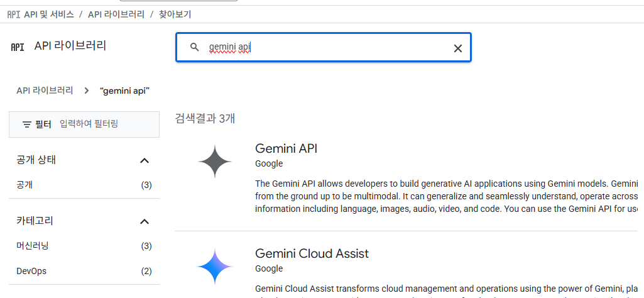Click the Gemini API description paragraph
This screenshot has height=298, width=644.
tap(446, 196)
